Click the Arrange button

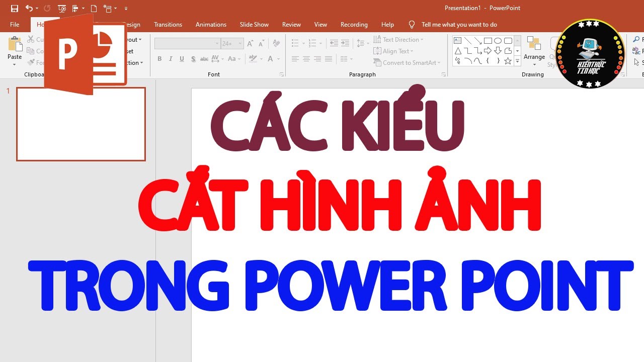click(534, 52)
